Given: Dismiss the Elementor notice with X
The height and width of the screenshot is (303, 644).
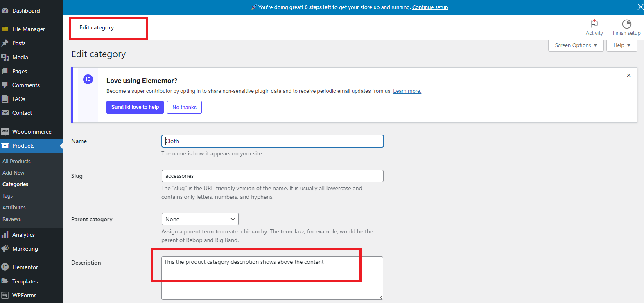Looking at the screenshot, I should pos(629,76).
